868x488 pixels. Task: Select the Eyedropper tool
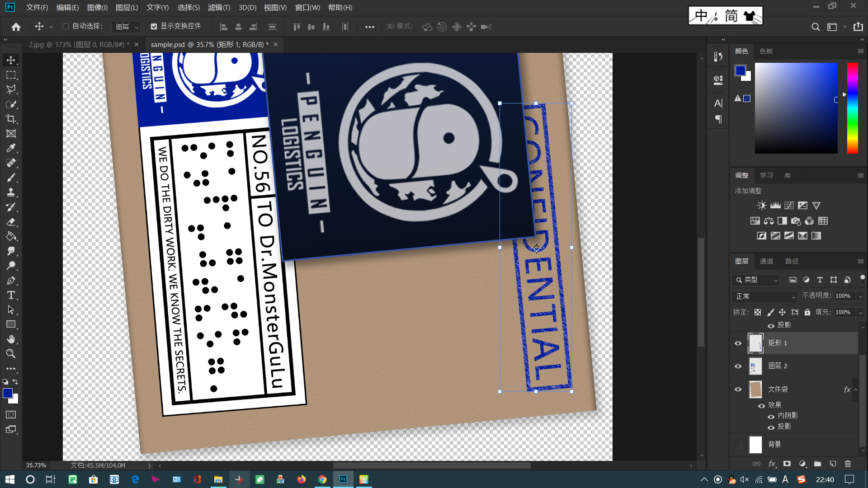(11, 148)
